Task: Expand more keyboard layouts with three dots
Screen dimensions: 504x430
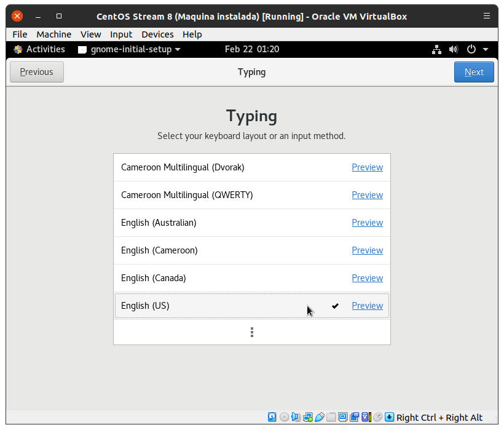Action: pos(252,332)
